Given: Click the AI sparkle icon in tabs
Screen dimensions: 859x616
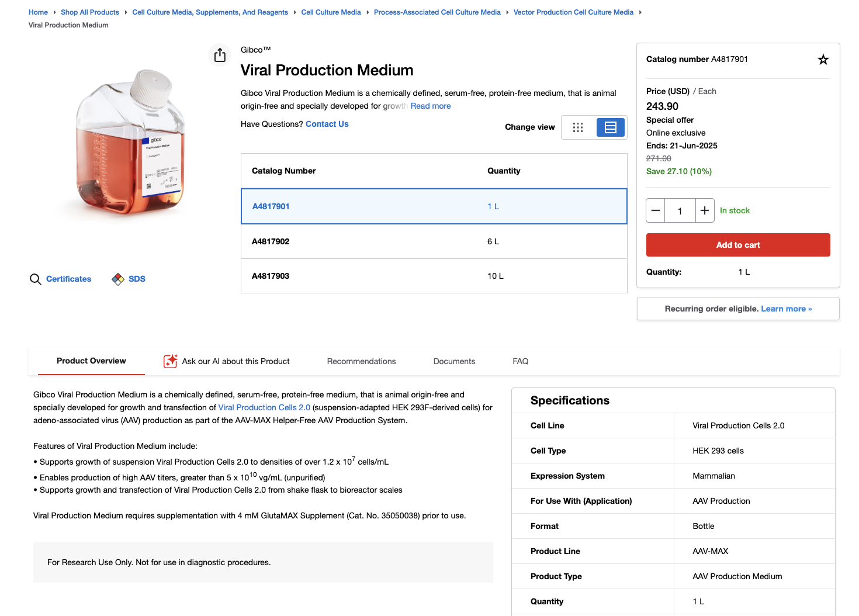Looking at the screenshot, I should click(170, 361).
